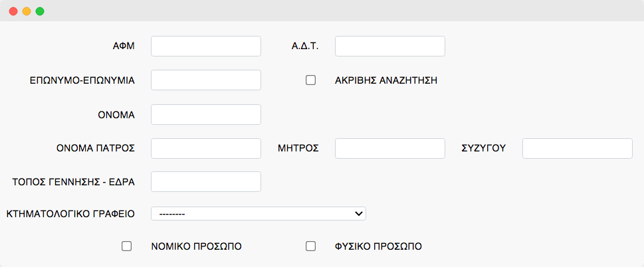The height and width of the screenshot is (267, 644).
Task: Click the ΑΦΜ input field
Action: pyautogui.click(x=206, y=46)
